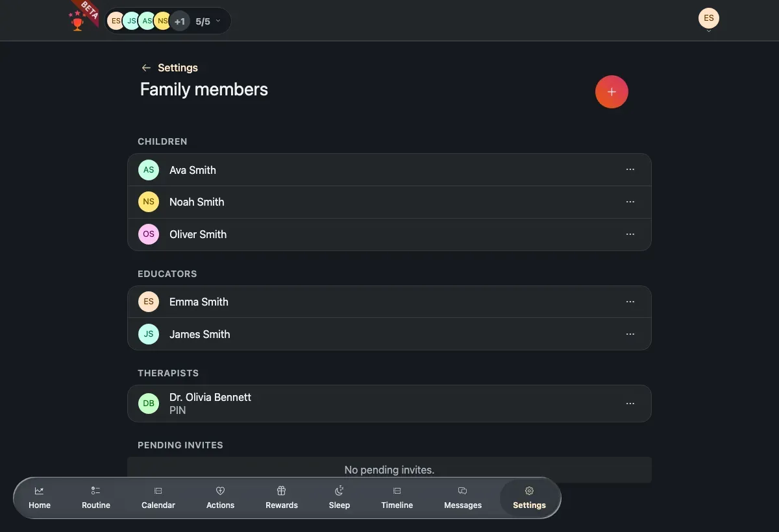The width and height of the screenshot is (779, 532).
Task: Select the James Smith name
Action: 200,334
